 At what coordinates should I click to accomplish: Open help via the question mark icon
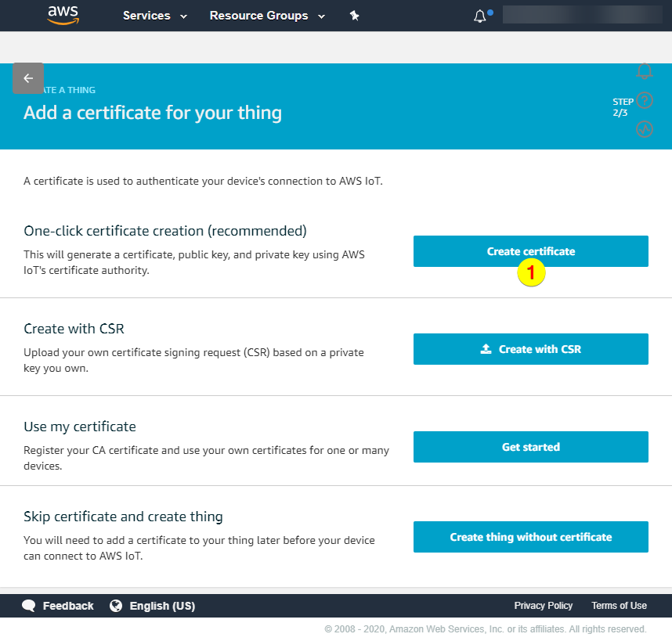click(x=645, y=100)
